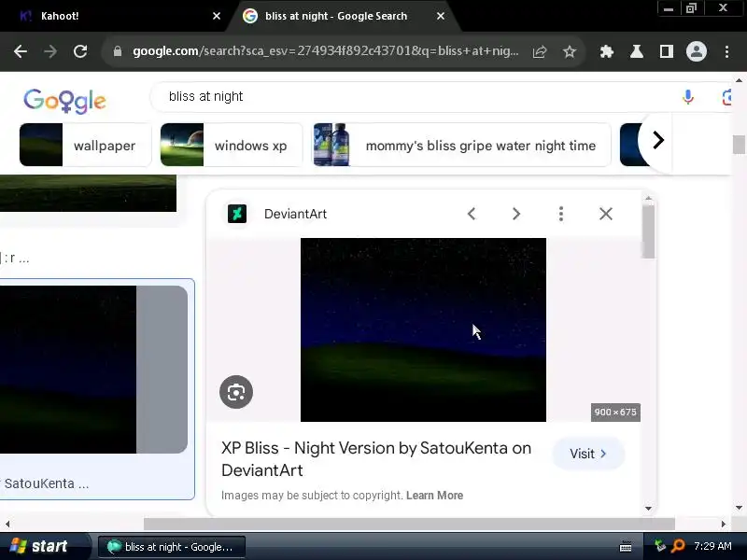This screenshot has height=560, width=747.
Task: Open search by image lens icon
Action: (x=726, y=97)
